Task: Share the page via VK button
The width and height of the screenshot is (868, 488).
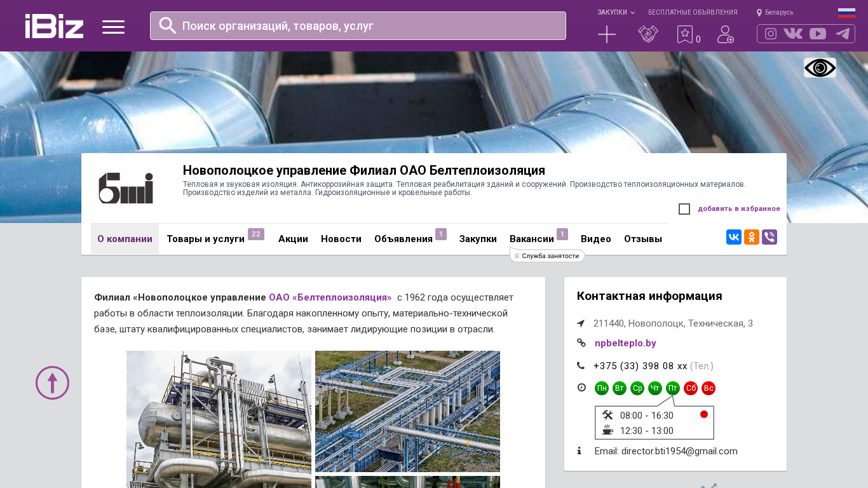Action: click(734, 237)
